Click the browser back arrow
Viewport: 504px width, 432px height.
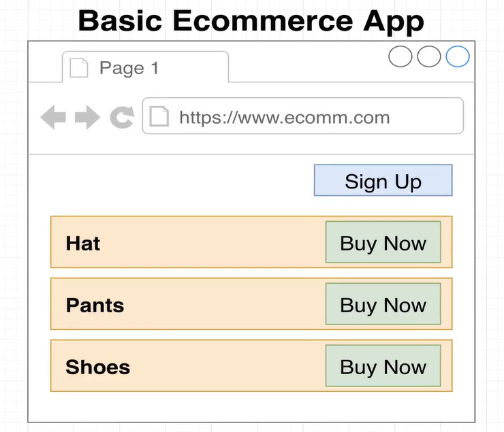(x=53, y=117)
